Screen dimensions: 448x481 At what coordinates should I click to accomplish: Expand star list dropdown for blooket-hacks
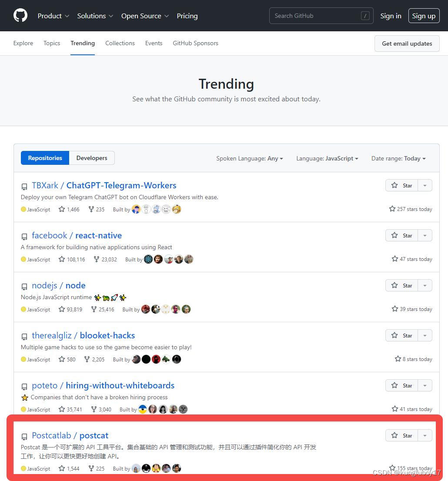(425, 335)
